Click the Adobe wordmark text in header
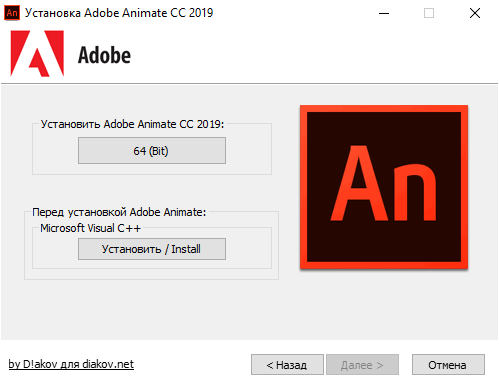The height and width of the screenshot is (388, 499). pyautogui.click(x=104, y=55)
